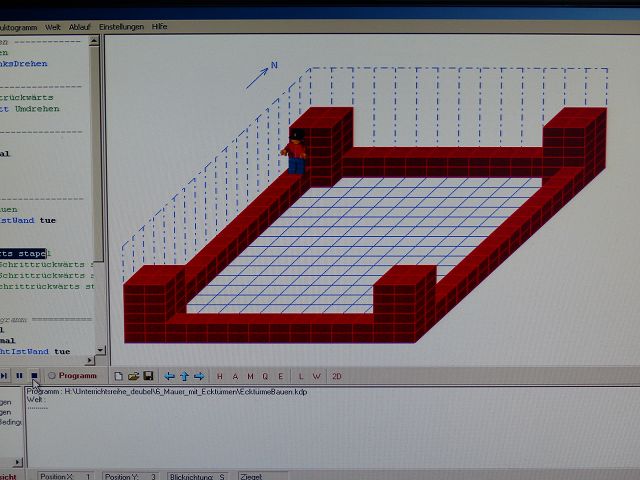The width and height of the screenshot is (640, 480).
Task: Click the L toolbar button
Action: (x=301, y=376)
